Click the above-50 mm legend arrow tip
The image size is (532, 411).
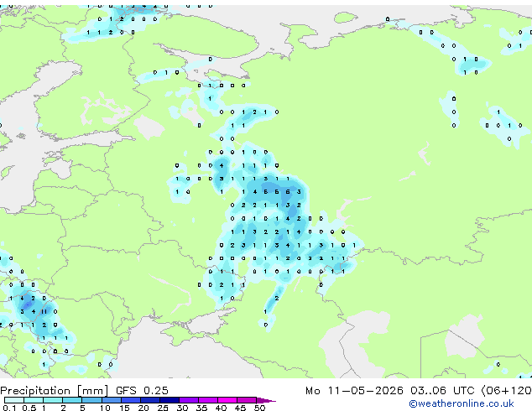pyautogui.click(x=266, y=400)
